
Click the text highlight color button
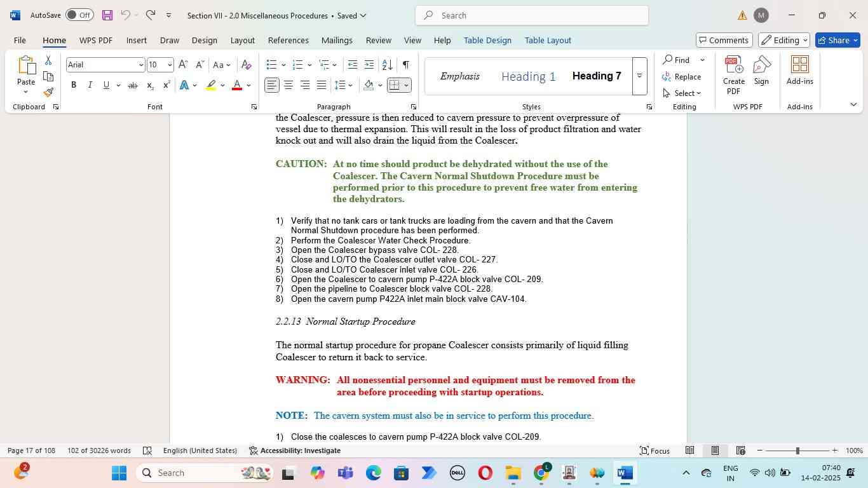(212, 85)
